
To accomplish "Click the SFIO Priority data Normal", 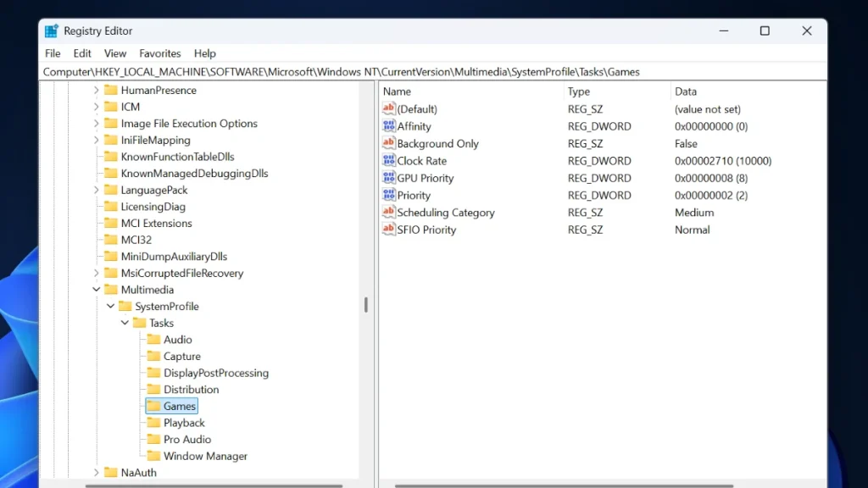I will (692, 230).
